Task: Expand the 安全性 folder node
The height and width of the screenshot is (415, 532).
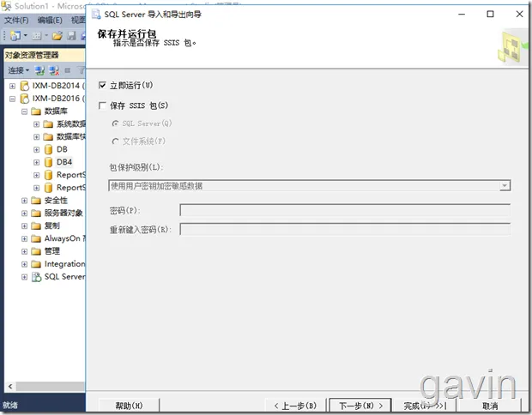Action: click(x=24, y=201)
